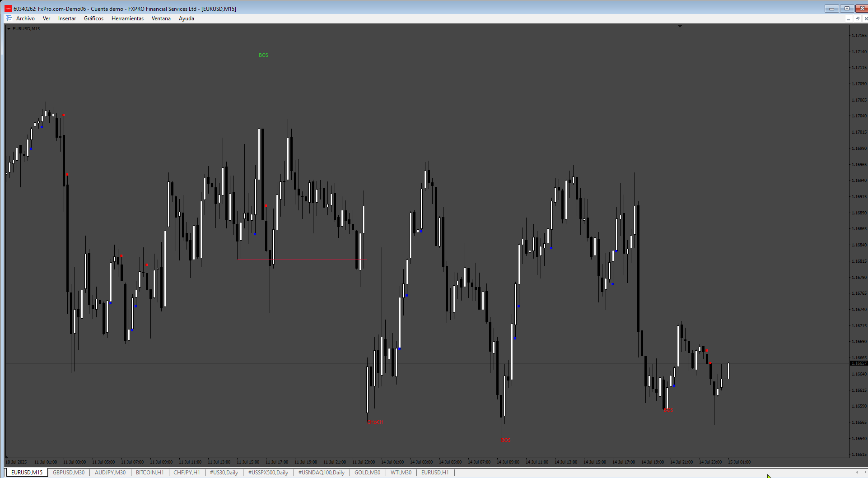Switch to the CHFJPY,H1 tab
Image resolution: width=868 pixels, height=478 pixels.
[x=187, y=473]
